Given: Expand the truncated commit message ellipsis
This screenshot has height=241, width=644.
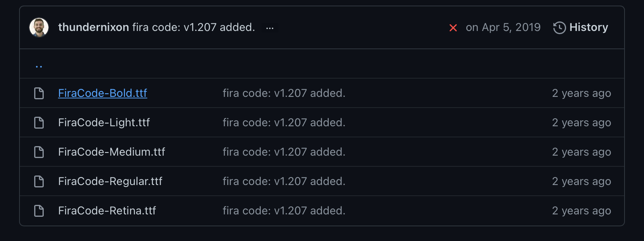Looking at the screenshot, I should [270, 27].
